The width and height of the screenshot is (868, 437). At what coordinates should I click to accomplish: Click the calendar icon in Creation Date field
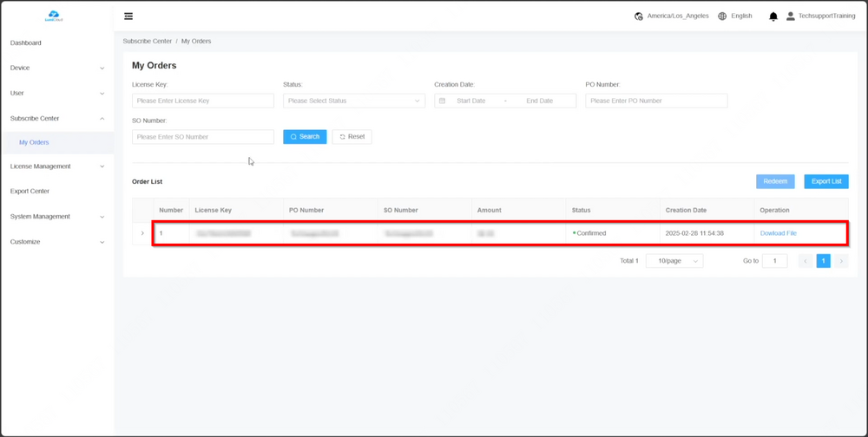pos(442,101)
